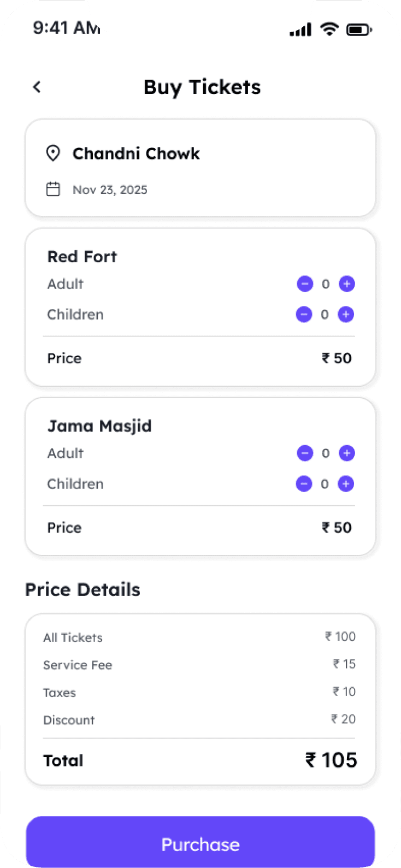
Task: Tap the Jama Masjid card title
Action: point(99,426)
